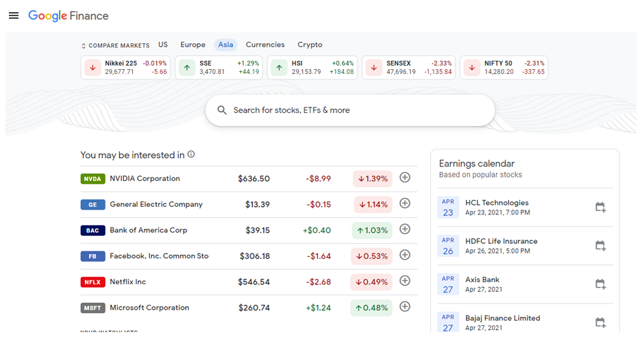Add HDFC Life Insurance earnings to calendar
The image size is (644, 337).
coord(600,245)
